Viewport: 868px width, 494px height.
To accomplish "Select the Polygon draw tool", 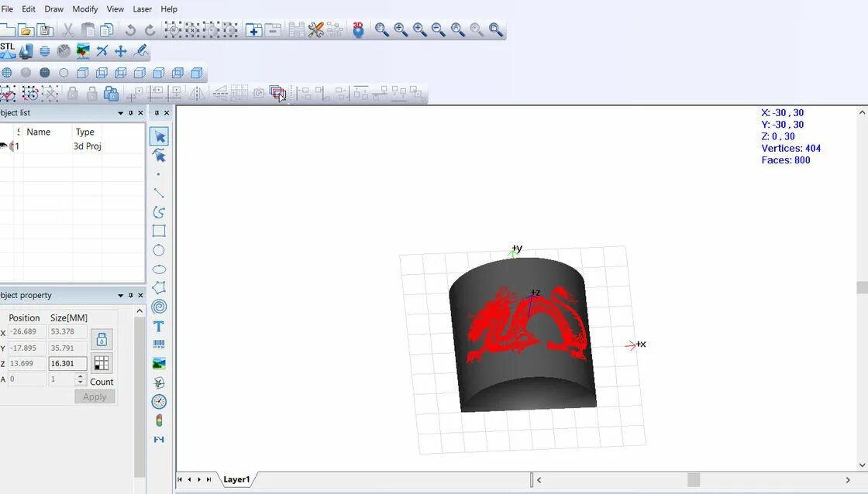I will click(159, 288).
